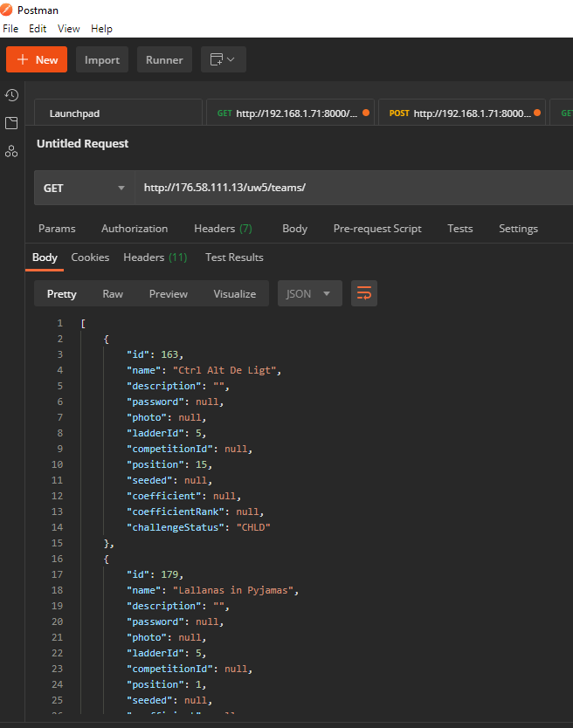This screenshot has height=728, width=573.
Task: Open the new window icon dropdown
Action: coord(223,59)
